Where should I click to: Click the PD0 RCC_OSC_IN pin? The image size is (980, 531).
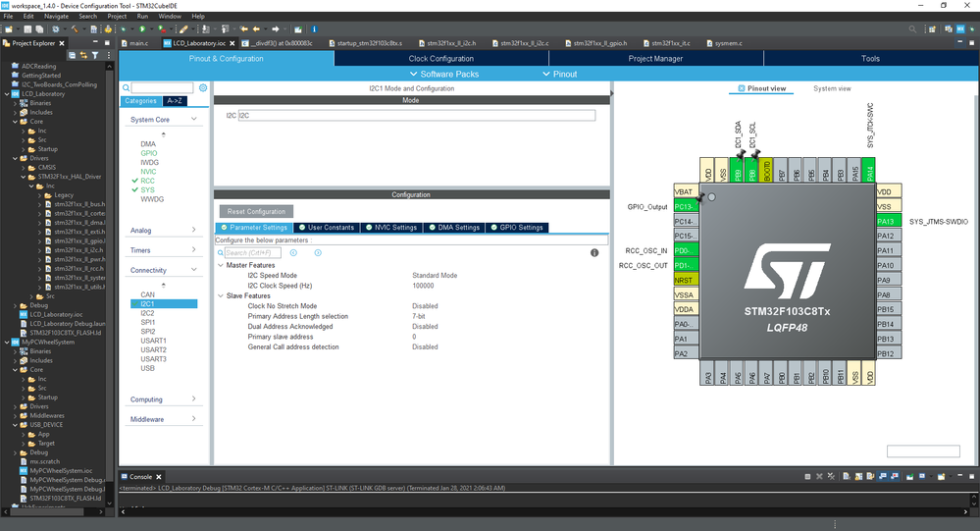pyautogui.click(x=686, y=250)
